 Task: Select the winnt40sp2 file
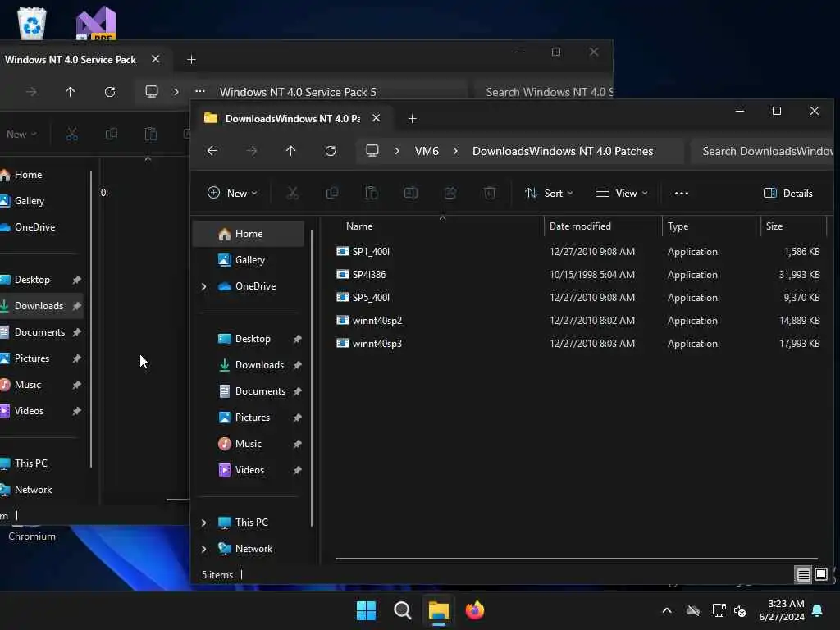click(x=377, y=321)
